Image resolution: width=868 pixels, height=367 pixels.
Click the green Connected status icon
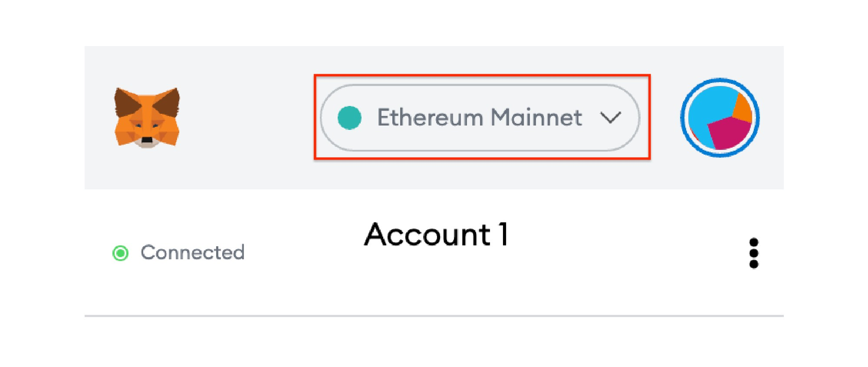click(120, 253)
